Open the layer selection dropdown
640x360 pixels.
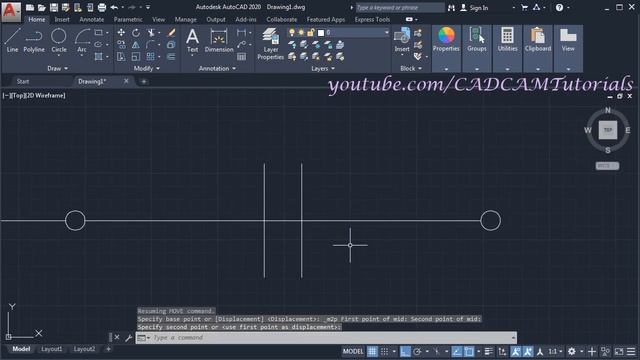coord(386,32)
